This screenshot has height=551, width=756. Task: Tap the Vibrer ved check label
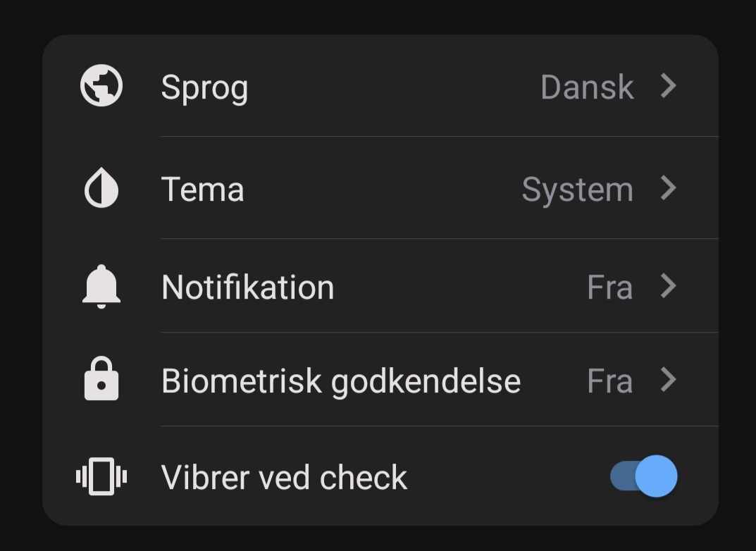click(x=284, y=478)
